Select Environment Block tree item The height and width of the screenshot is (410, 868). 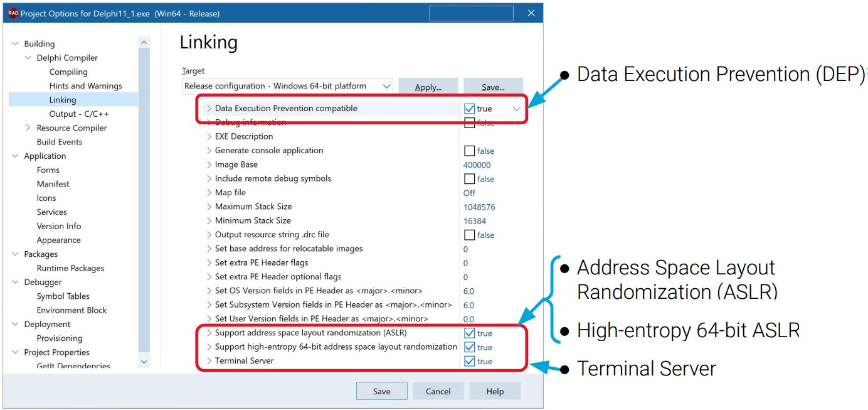click(x=71, y=310)
